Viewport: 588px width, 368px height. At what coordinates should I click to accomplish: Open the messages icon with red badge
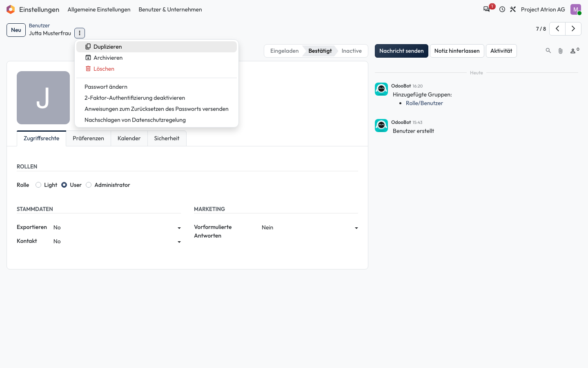[x=487, y=9]
